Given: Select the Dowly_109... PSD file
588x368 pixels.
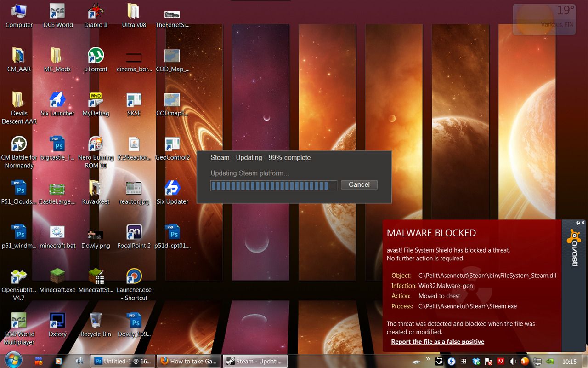Looking at the screenshot, I should [x=134, y=325].
